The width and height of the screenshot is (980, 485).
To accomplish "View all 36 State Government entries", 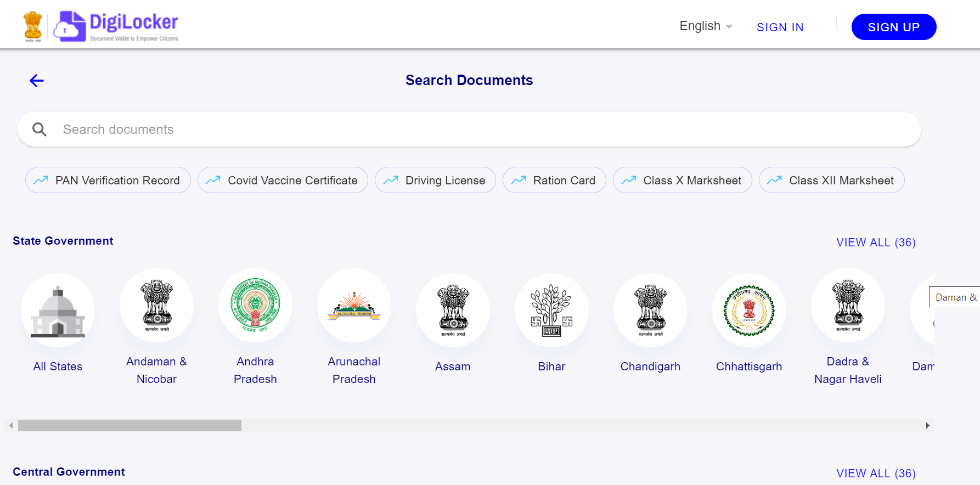I will point(876,243).
